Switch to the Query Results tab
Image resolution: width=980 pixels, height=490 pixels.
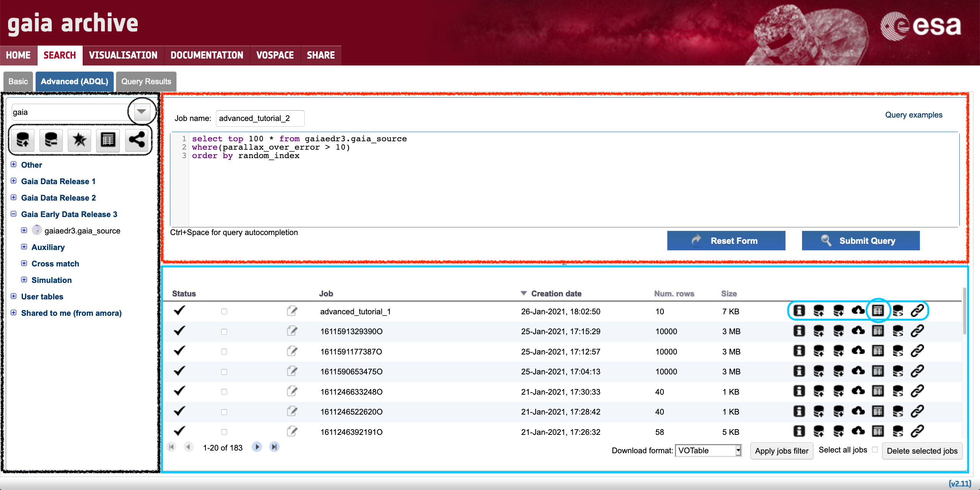146,82
